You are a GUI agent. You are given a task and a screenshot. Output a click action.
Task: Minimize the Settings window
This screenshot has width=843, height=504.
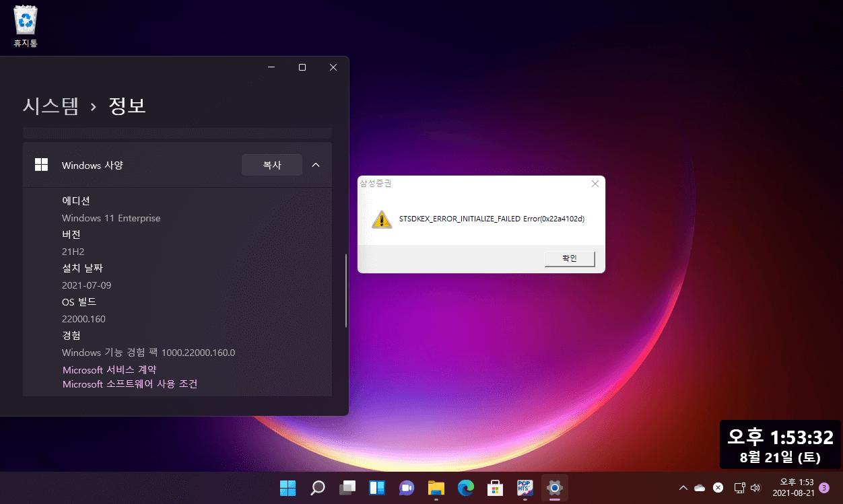(x=271, y=67)
